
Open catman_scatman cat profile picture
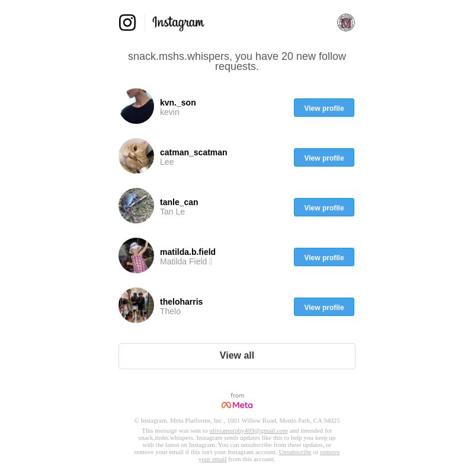coord(136,156)
